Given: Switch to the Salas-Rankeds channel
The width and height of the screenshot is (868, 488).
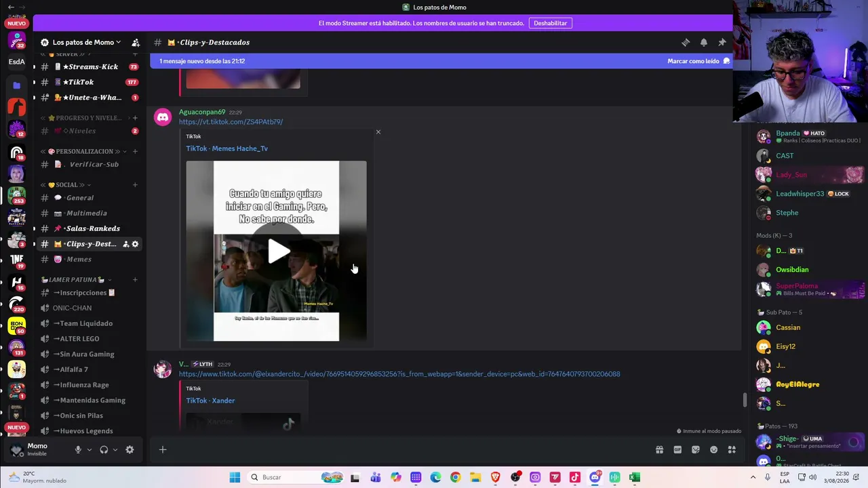Looking at the screenshot, I should (x=89, y=228).
